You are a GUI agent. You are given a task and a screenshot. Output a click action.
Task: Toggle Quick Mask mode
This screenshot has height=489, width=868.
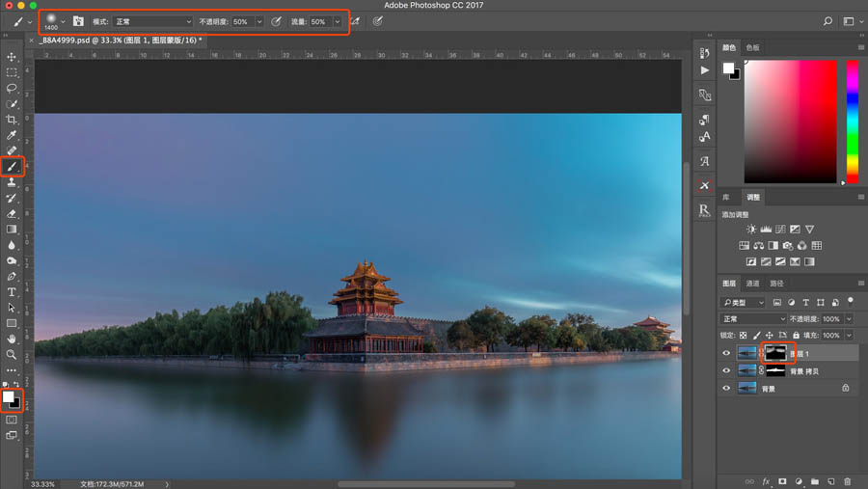click(x=12, y=420)
